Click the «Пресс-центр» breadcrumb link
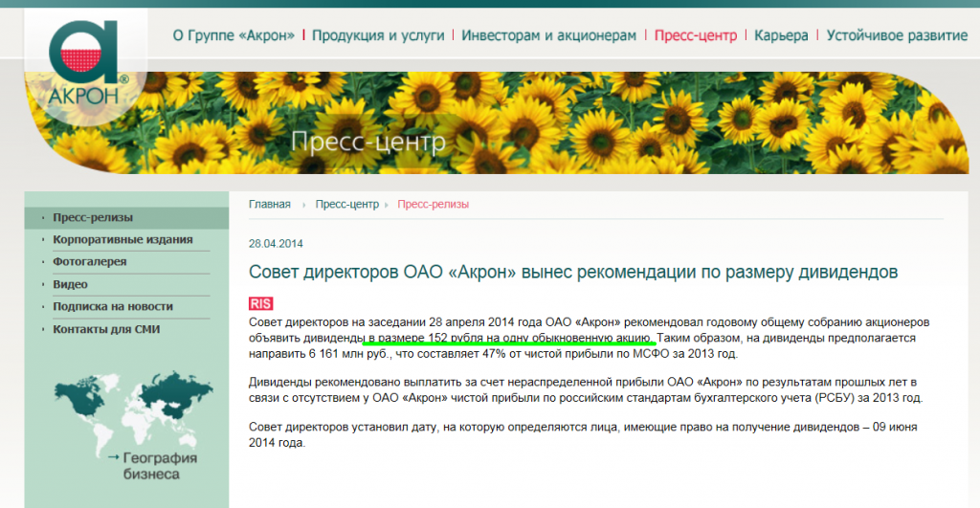 346,204
